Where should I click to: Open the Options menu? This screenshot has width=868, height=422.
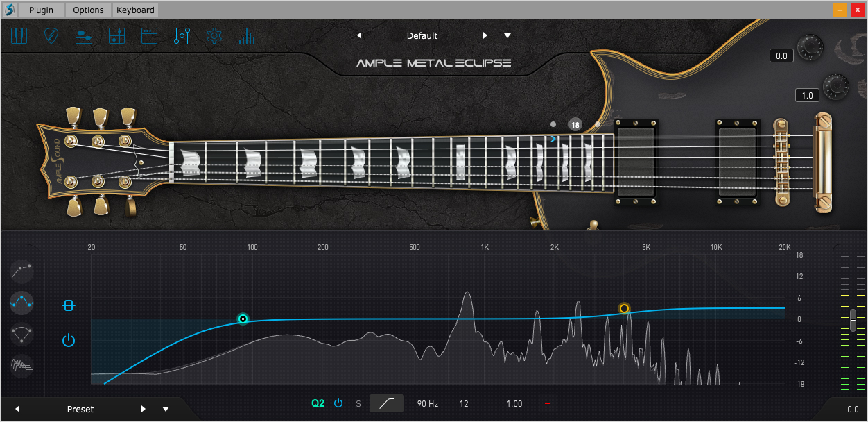click(88, 10)
